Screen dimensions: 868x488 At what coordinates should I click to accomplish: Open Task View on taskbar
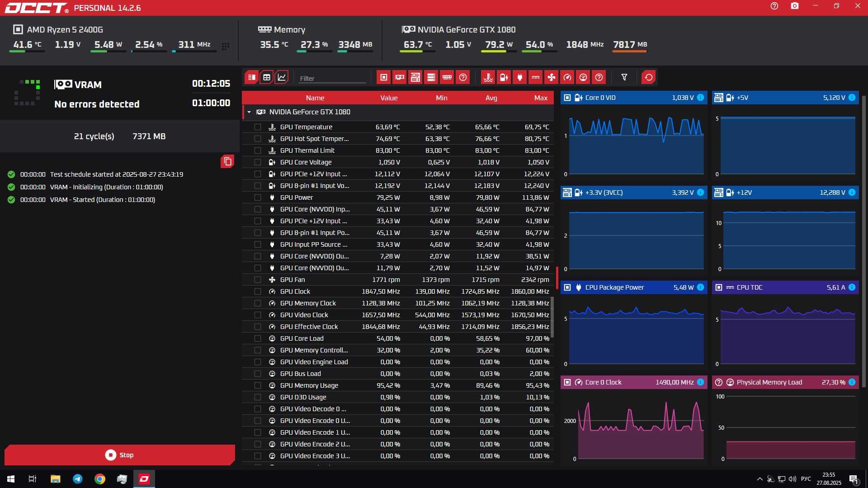pos(33,479)
